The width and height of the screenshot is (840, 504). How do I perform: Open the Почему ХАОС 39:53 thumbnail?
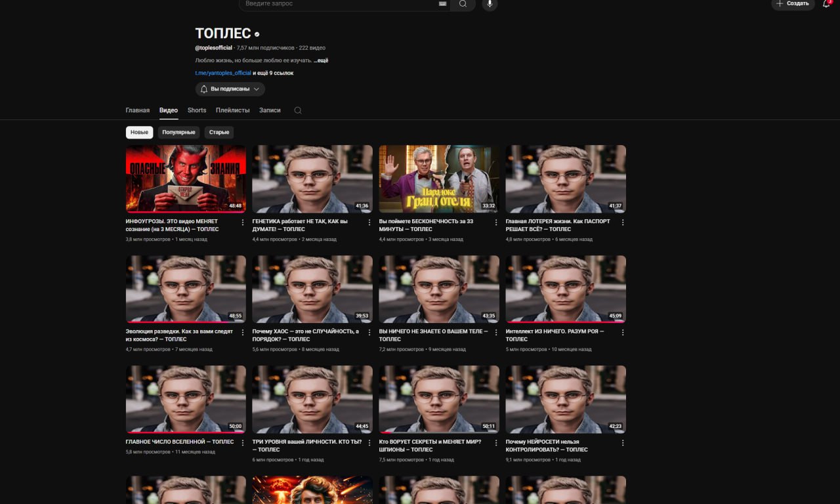312,289
